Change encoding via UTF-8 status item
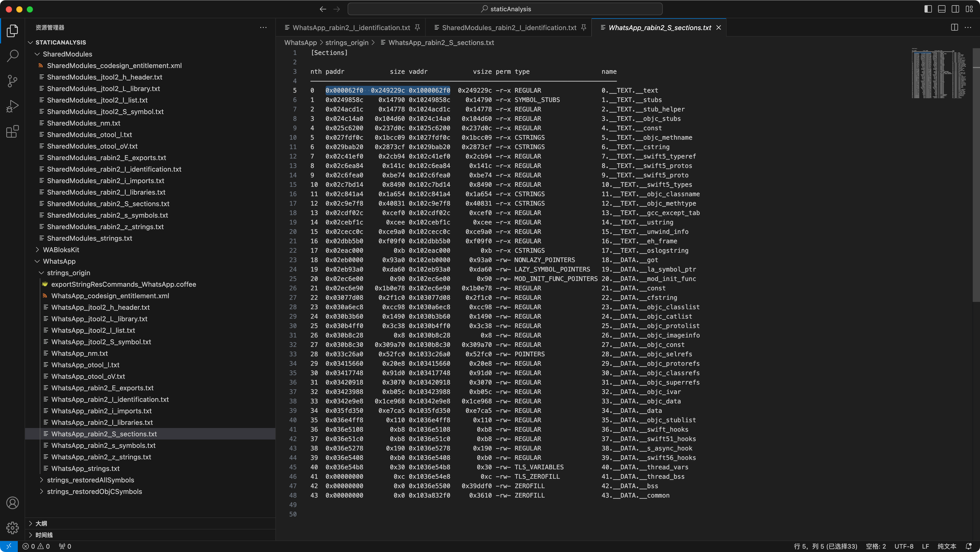This screenshot has height=552, width=980. (x=904, y=546)
